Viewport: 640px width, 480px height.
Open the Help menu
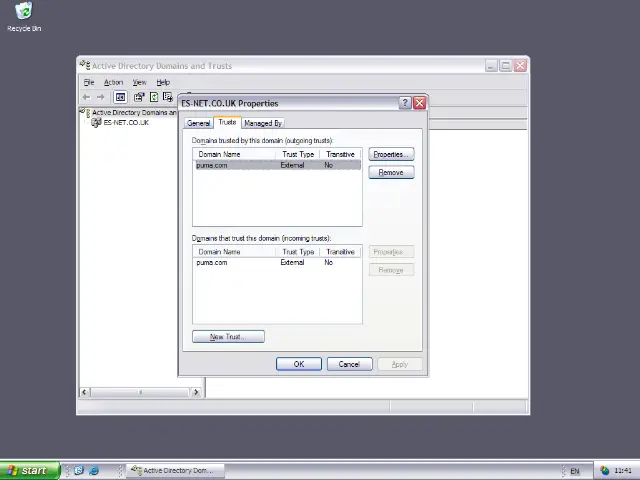(163, 82)
